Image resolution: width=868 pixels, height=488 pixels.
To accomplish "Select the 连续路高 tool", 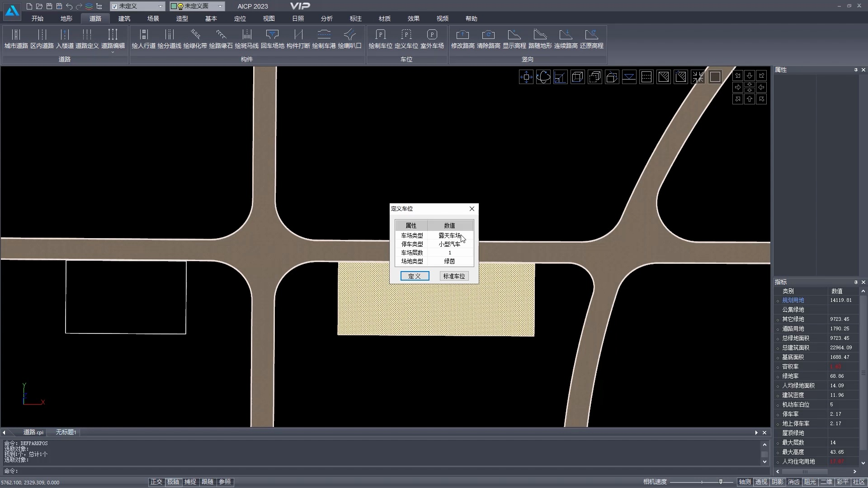I will pyautogui.click(x=566, y=39).
